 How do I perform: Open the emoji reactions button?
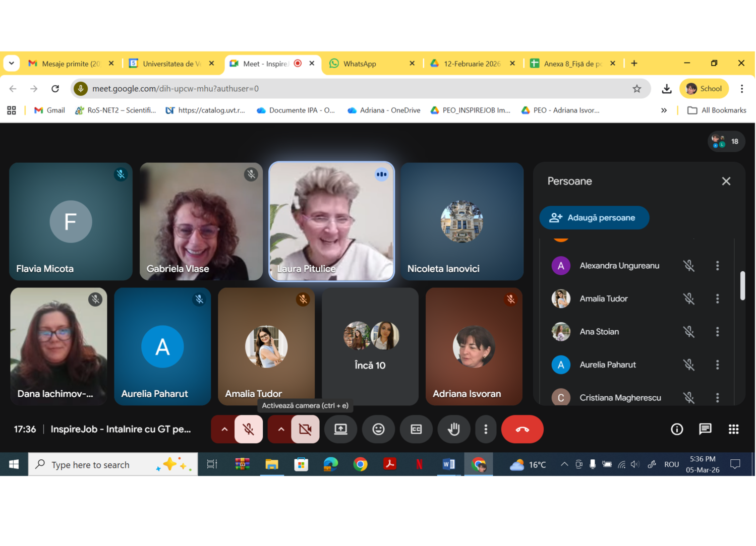point(378,429)
